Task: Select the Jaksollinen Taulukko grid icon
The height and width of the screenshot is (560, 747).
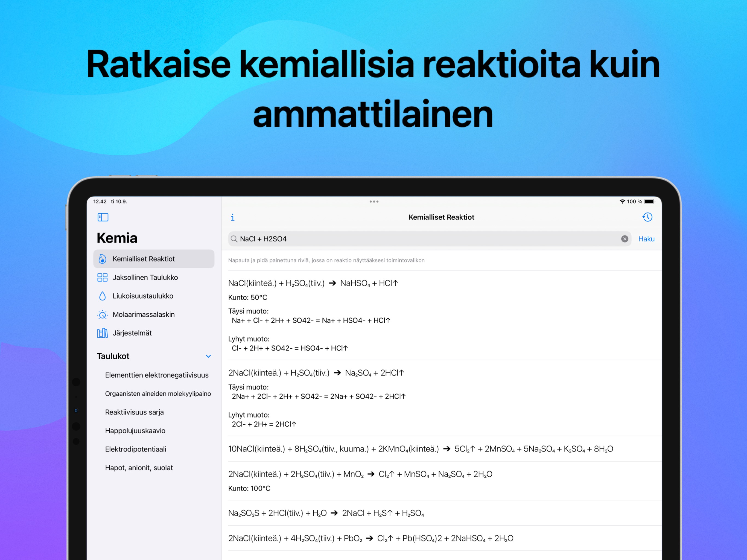Action: coord(102,277)
